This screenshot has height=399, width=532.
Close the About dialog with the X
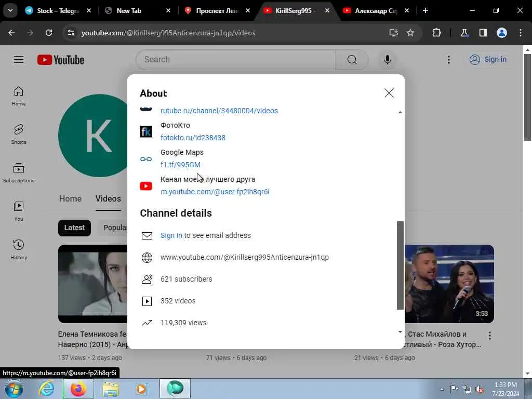tap(389, 93)
